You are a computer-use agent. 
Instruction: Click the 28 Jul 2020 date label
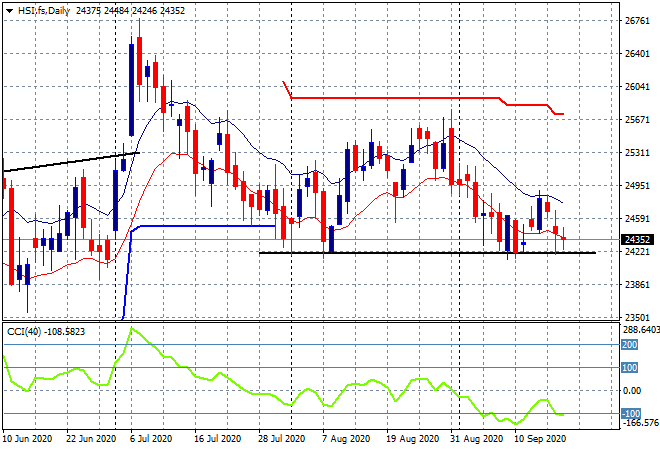coord(282,439)
